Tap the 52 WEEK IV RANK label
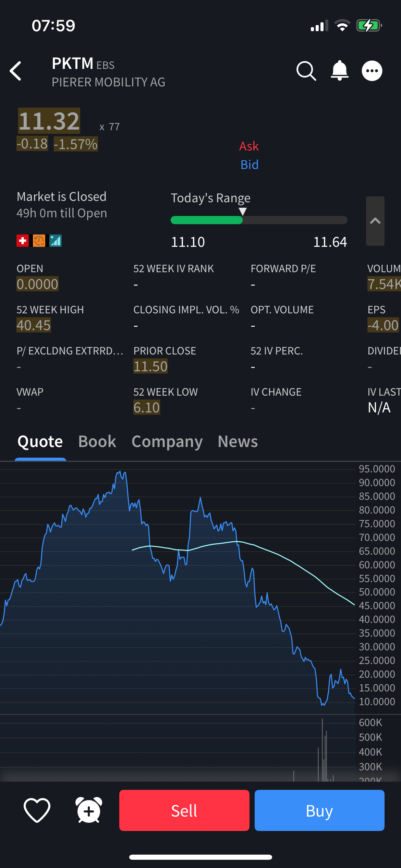Screen dimensions: 401x868 coord(173,269)
